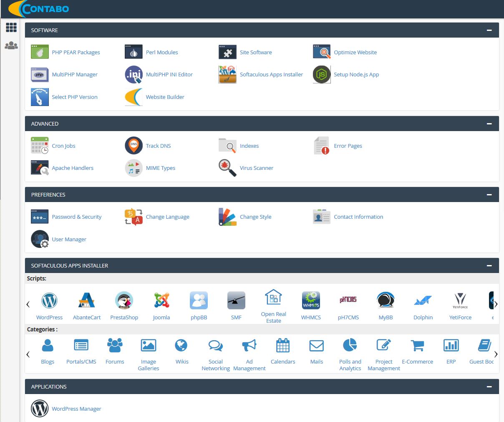
Task: Browse the E-Commerce category
Action: point(417,352)
